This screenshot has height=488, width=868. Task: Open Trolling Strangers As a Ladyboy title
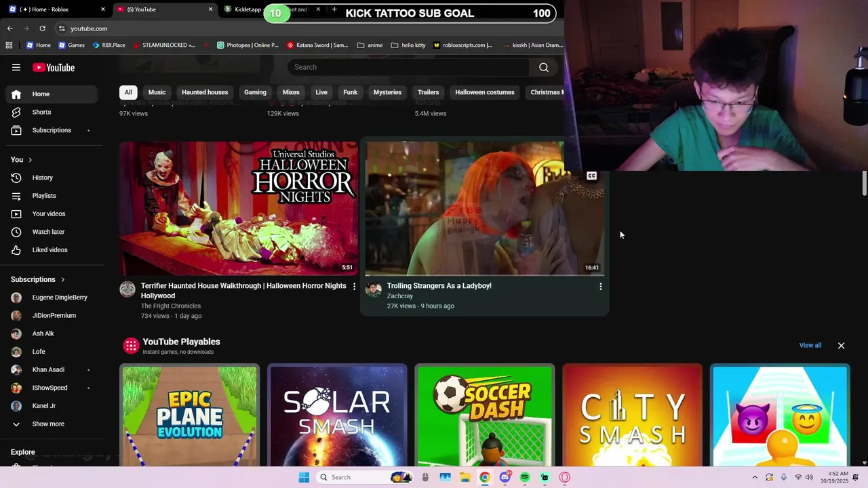click(x=439, y=286)
